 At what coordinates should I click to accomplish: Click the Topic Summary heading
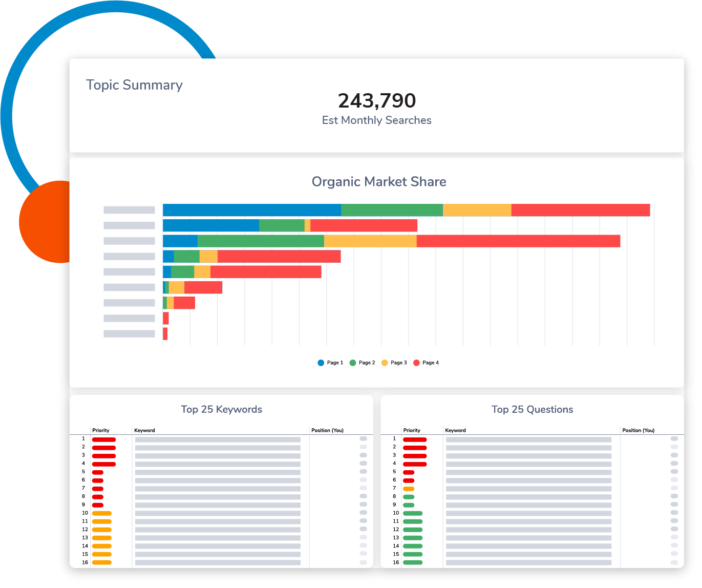coord(134,85)
